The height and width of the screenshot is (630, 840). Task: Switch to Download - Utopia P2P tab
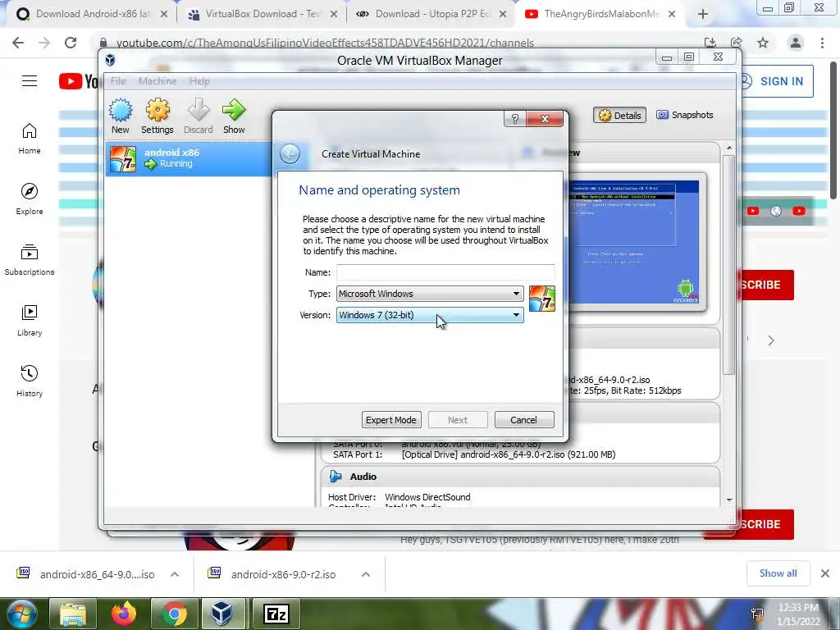click(x=431, y=14)
